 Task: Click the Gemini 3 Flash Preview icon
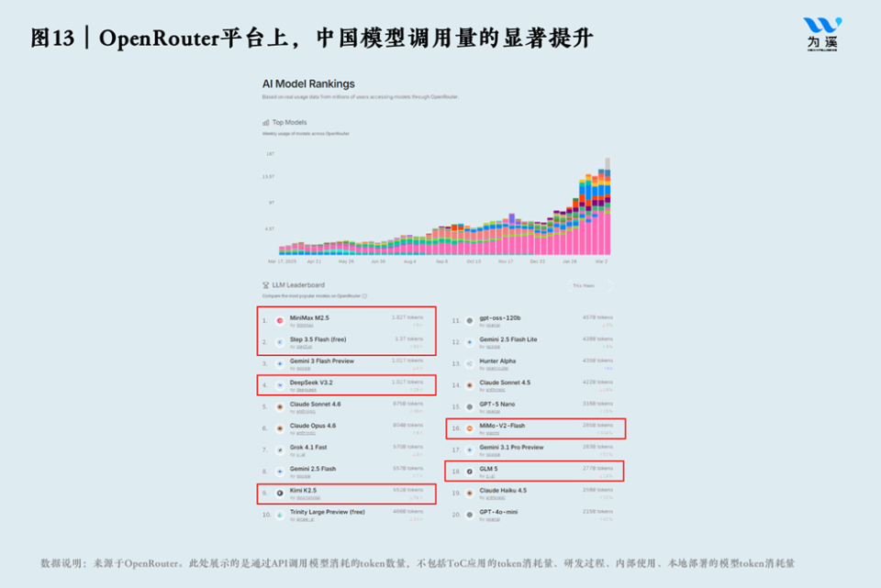(x=280, y=364)
